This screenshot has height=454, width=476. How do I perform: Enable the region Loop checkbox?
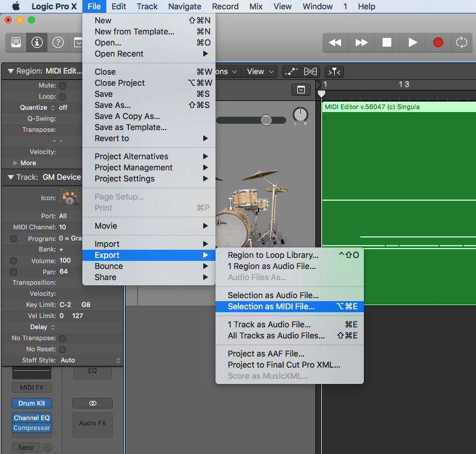click(62, 97)
